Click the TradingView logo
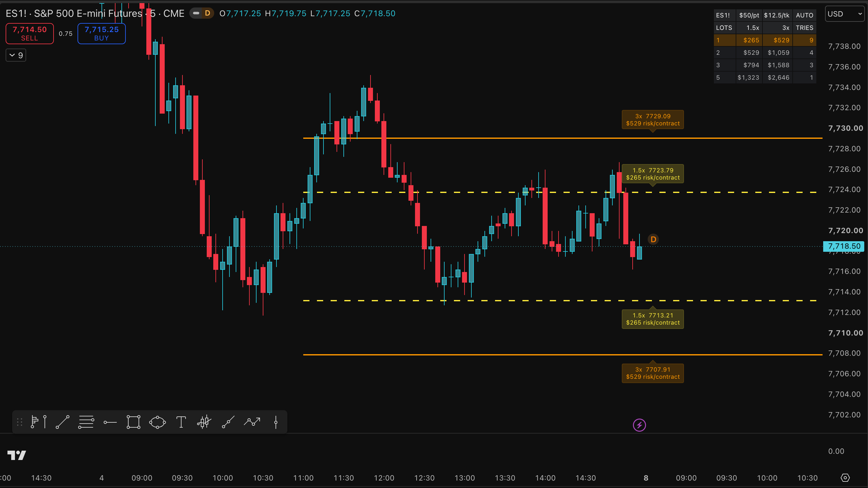This screenshot has width=868, height=488. coord(17,455)
